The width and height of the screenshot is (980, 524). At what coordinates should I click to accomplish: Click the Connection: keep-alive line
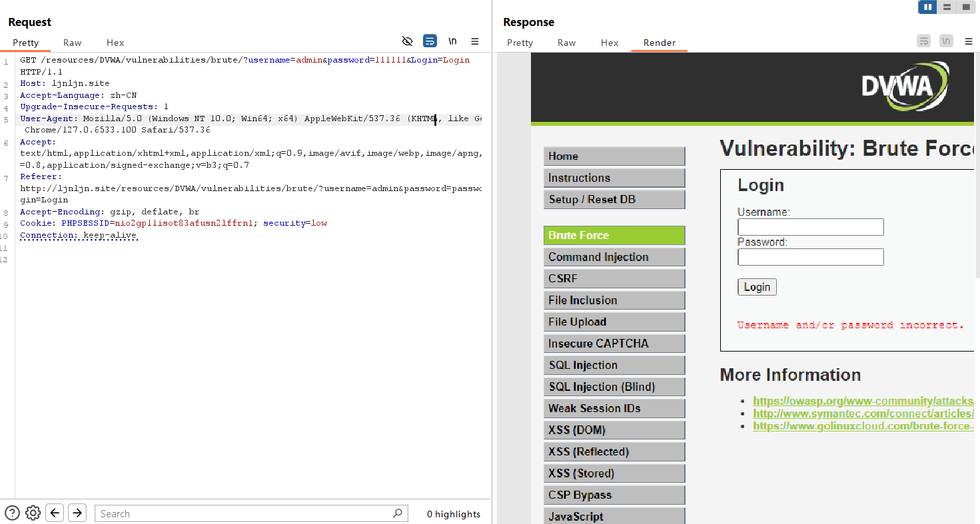tap(79, 235)
